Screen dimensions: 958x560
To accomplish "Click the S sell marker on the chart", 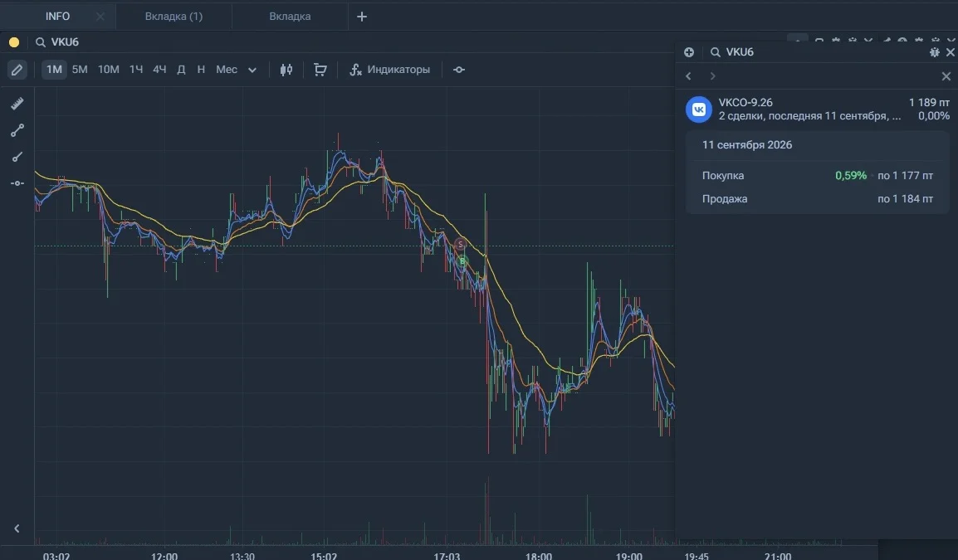I will (461, 245).
